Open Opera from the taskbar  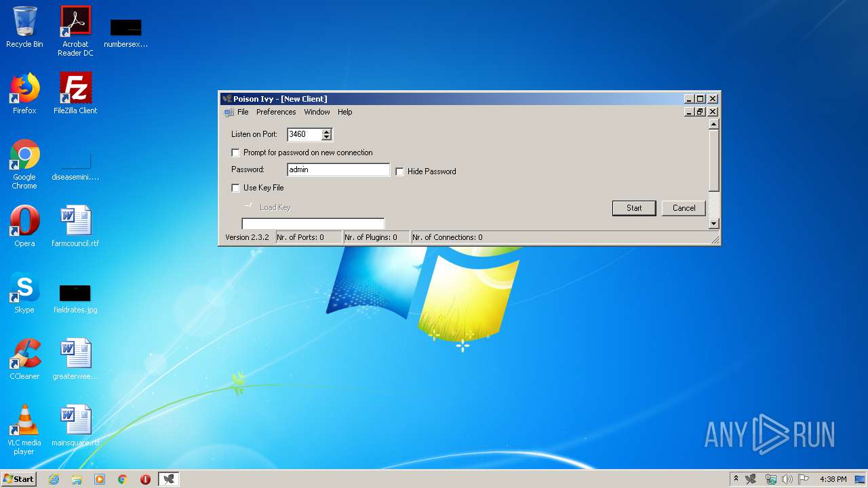tap(145, 479)
